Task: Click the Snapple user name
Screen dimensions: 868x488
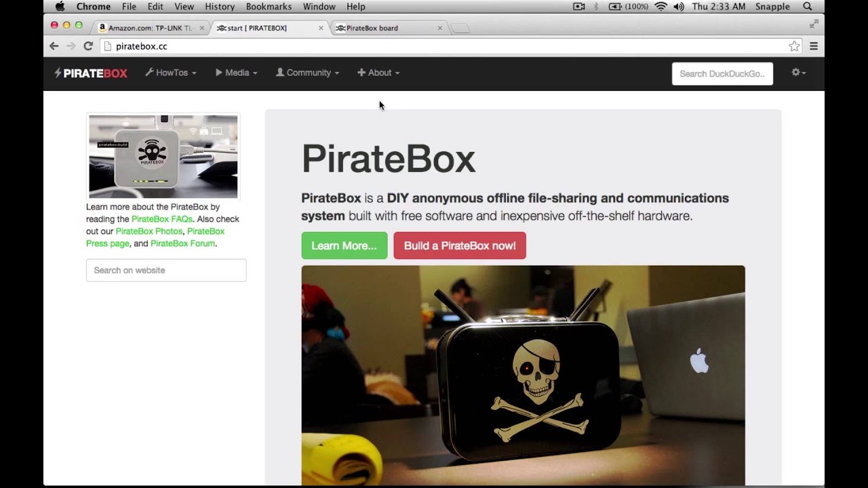Action: coord(772,6)
